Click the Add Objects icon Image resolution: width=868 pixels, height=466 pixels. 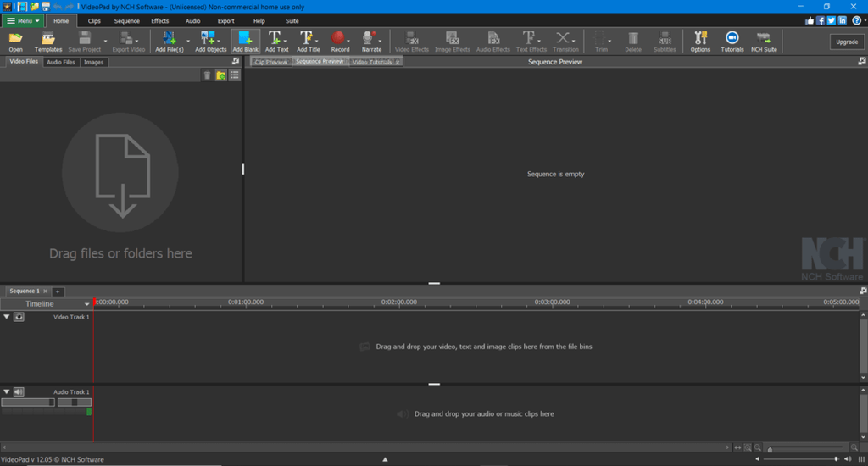coord(208,38)
